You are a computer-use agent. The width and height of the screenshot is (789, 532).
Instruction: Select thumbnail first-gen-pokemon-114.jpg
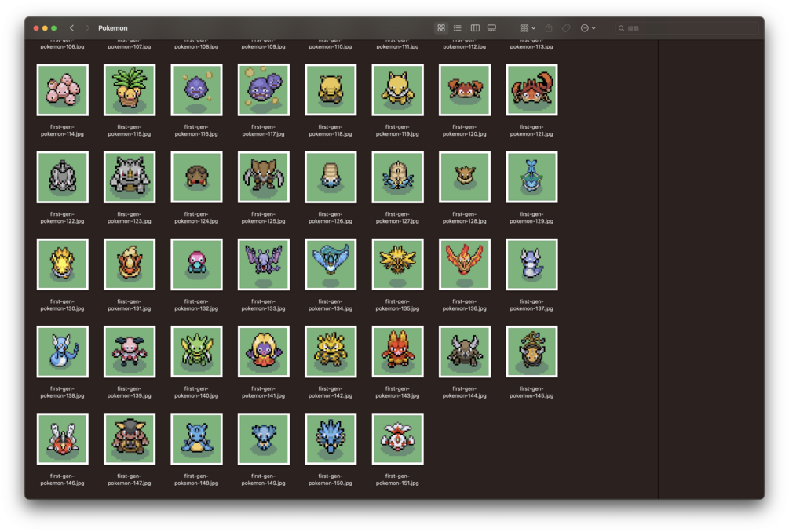tap(62, 89)
